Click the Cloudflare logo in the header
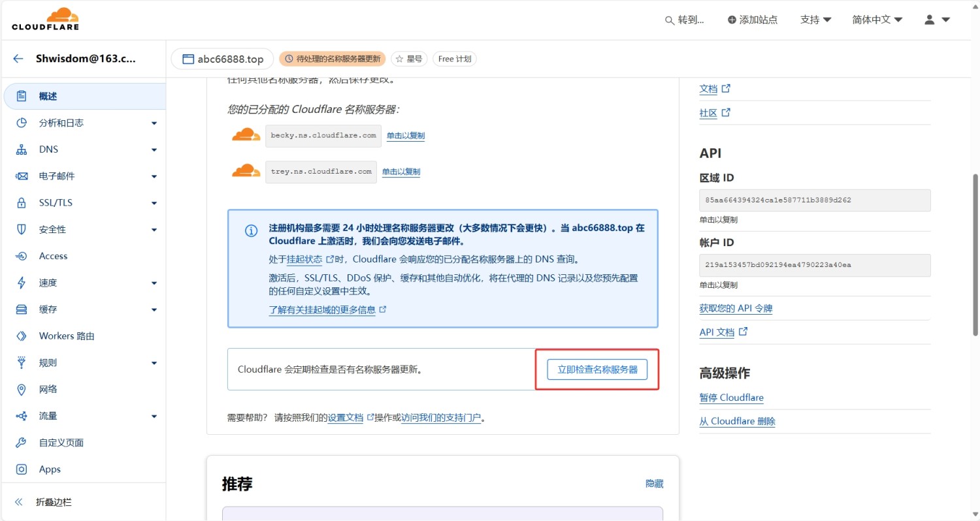Image resolution: width=980 pixels, height=521 pixels. click(45, 19)
